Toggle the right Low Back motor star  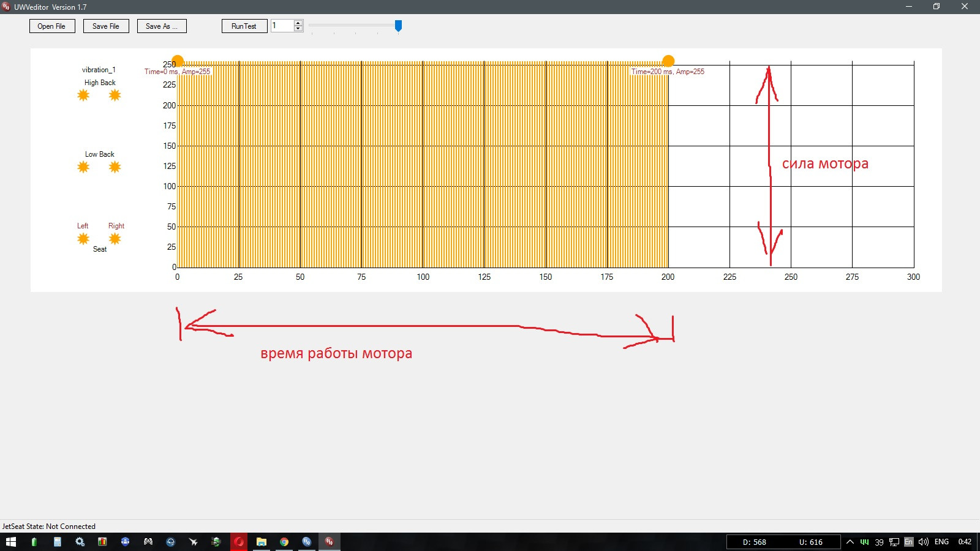coord(115,167)
